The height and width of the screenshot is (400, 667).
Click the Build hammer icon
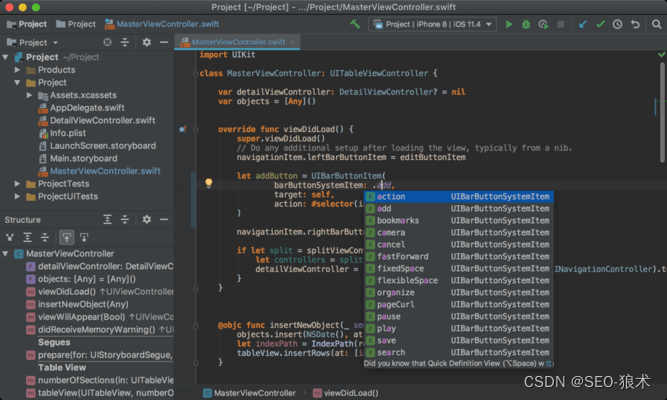(355, 24)
